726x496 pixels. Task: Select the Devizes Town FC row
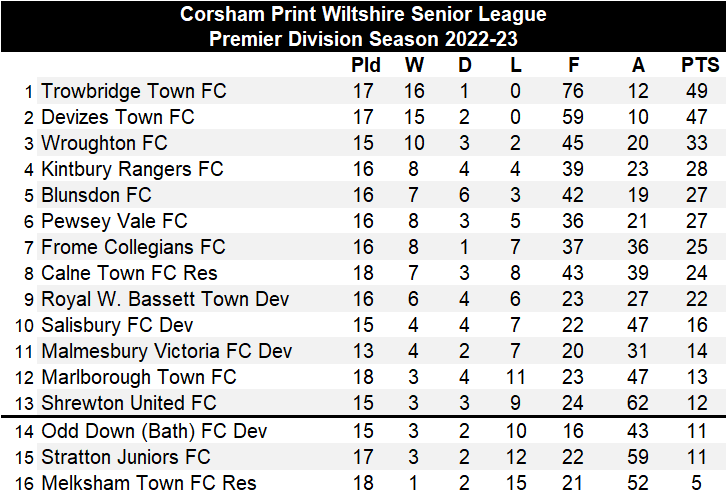[x=363, y=117]
